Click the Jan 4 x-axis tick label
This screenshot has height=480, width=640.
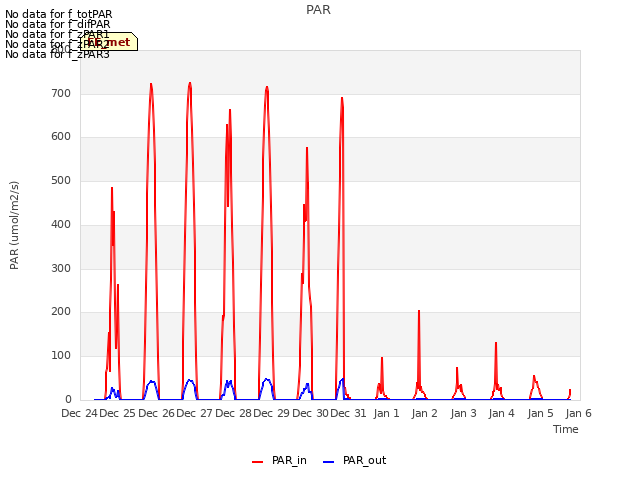[502, 413]
